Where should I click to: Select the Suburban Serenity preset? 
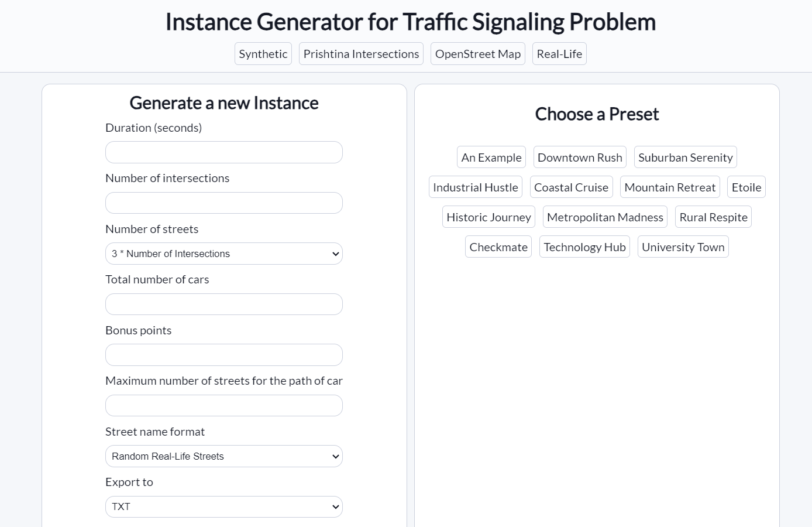685,158
